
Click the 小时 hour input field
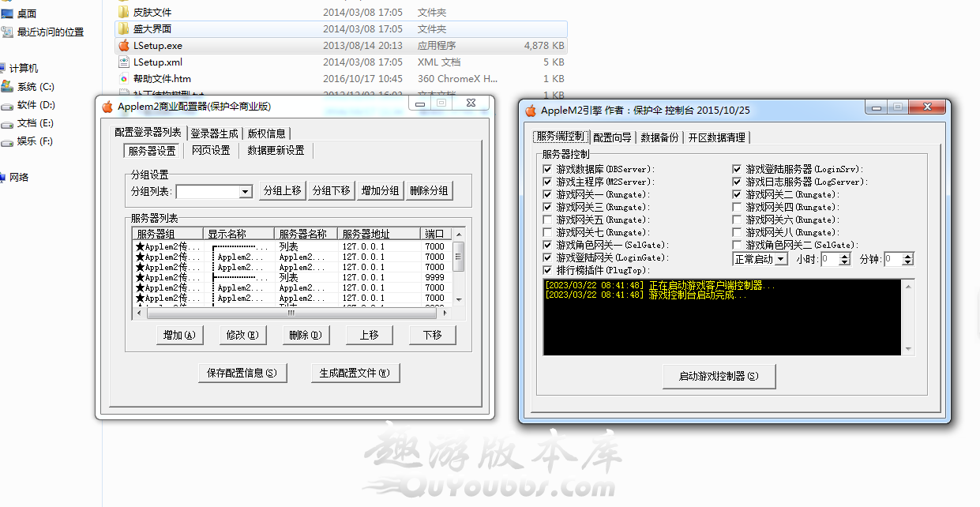click(x=830, y=259)
